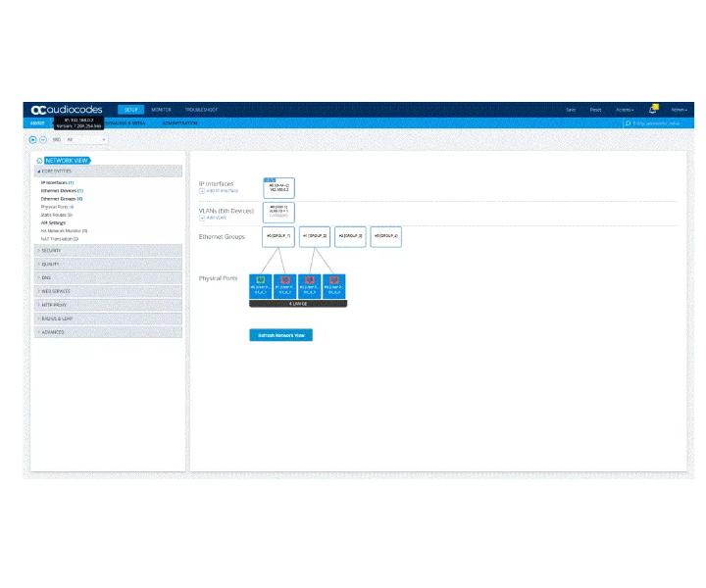The image size is (706, 588).
Task: Open Ethernet Groups in the sidebar
Action: [62, 199]
